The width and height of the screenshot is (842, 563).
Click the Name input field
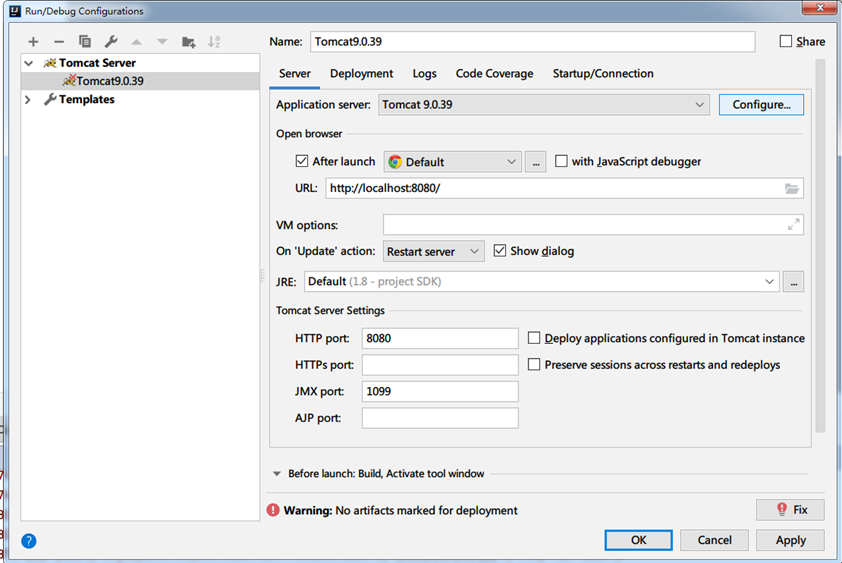533,42
